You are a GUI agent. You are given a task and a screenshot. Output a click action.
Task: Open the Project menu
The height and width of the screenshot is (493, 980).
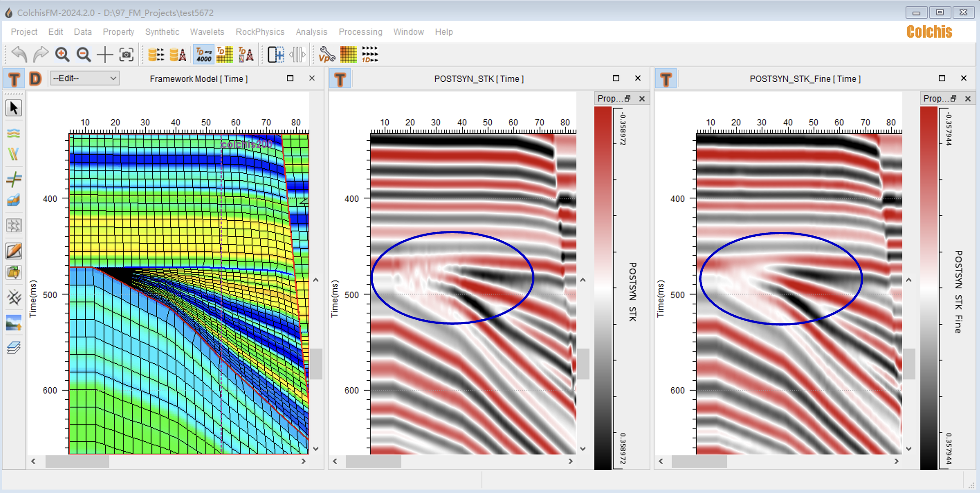tap(24, 32)
